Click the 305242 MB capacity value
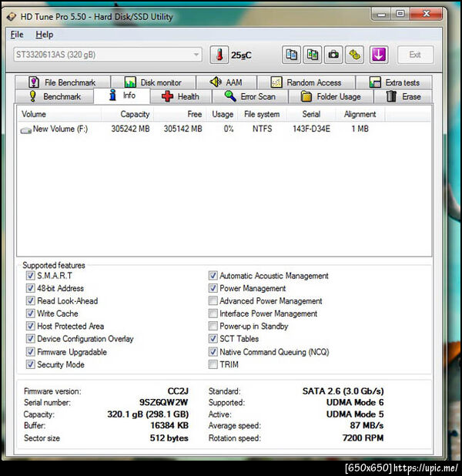Viewport: 462px width, 476px height. tap(131, 129)
